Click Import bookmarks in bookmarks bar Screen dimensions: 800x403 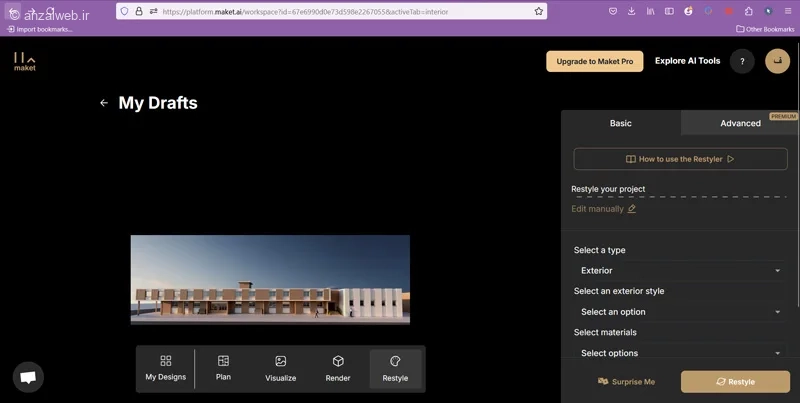point(40,29)
